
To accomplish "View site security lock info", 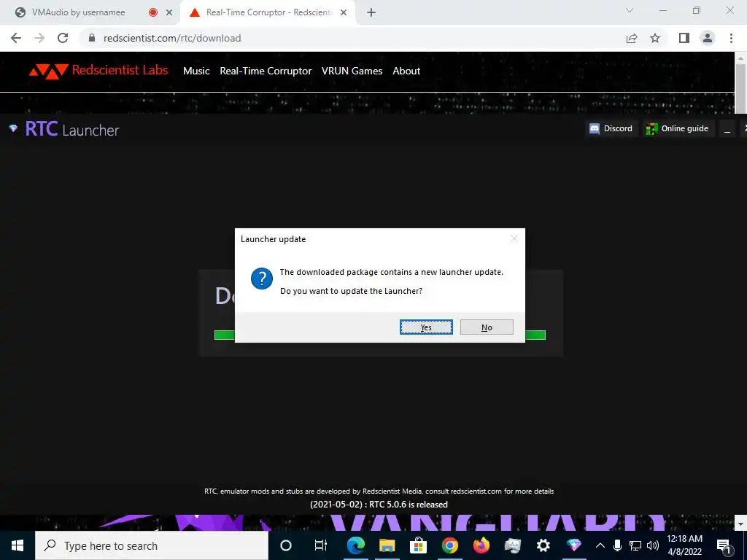I will click(x=92, y=38).
